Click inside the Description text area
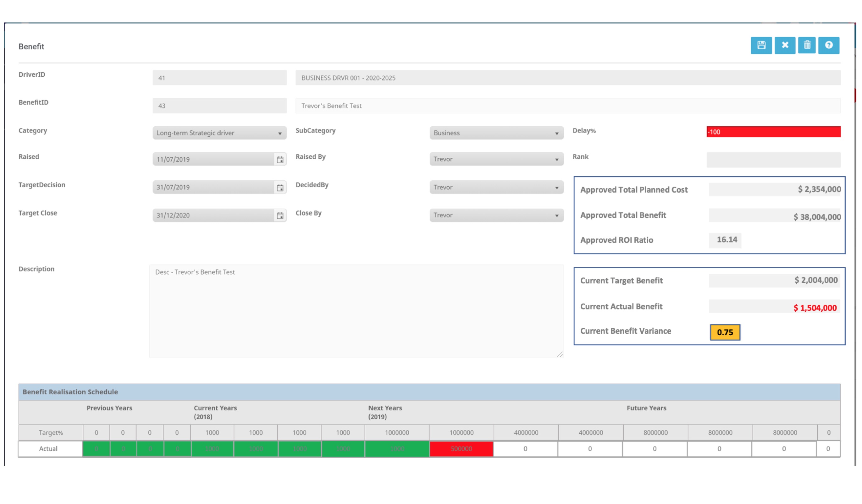 pyautogui.click(x=356, y=311)
